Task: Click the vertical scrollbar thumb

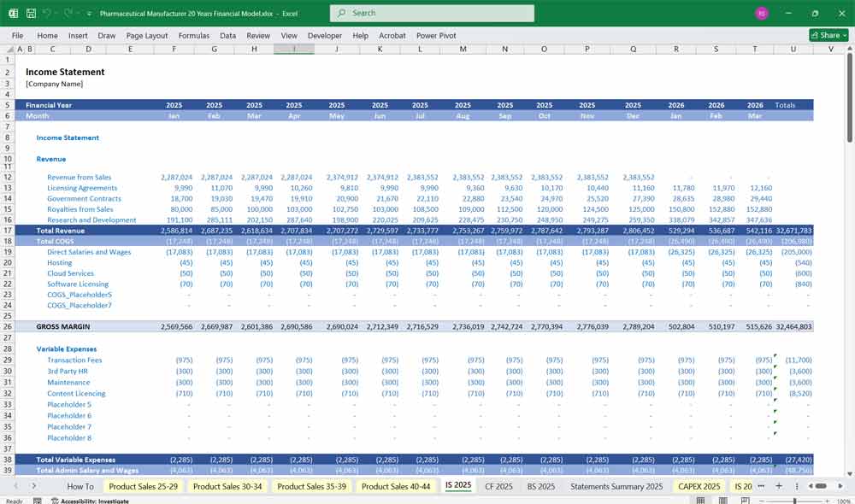Action: (850, 98)
